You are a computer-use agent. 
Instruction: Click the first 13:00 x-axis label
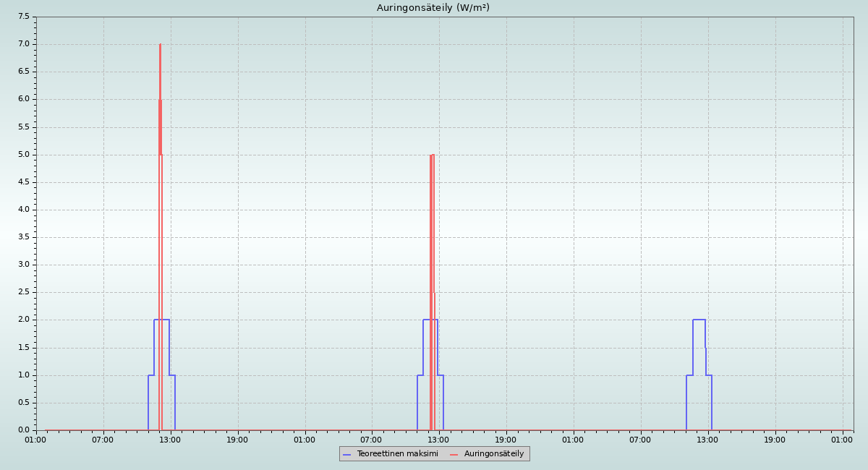click(x=170, y=440)
